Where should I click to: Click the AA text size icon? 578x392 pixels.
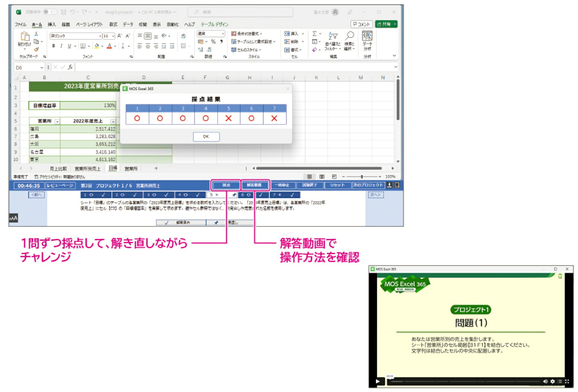13,218
